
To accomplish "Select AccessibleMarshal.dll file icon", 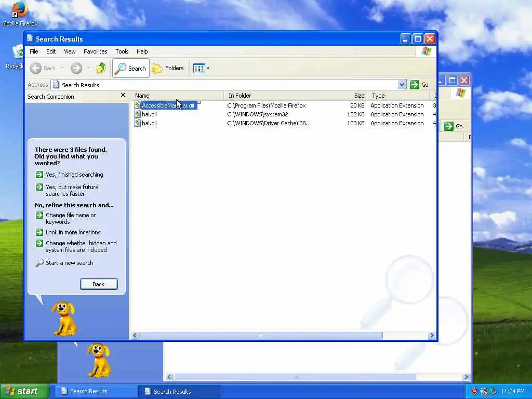I will (137, 105).
